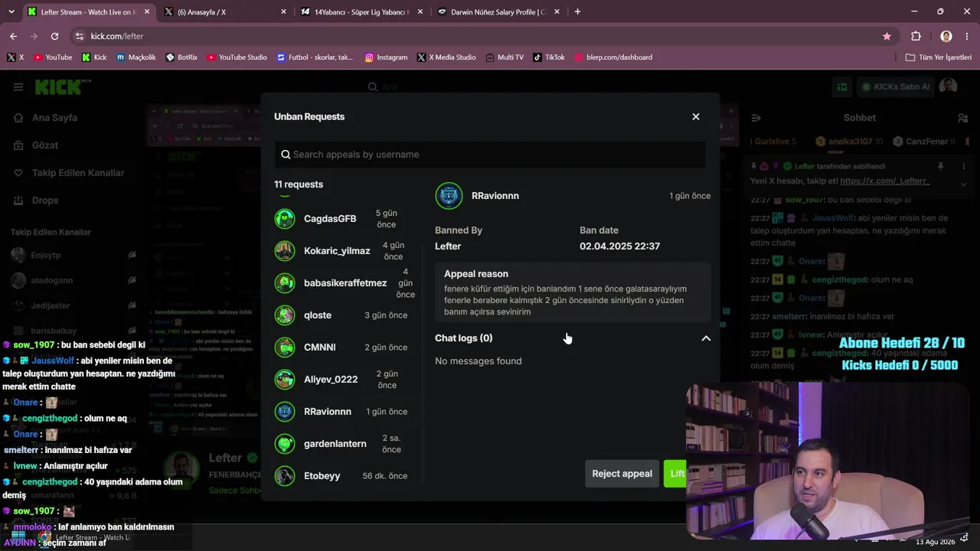Viewport: 980px width, 551px height.
Task: Reject the appeal from RRavionnn
Action: click(x=622, y=474)
